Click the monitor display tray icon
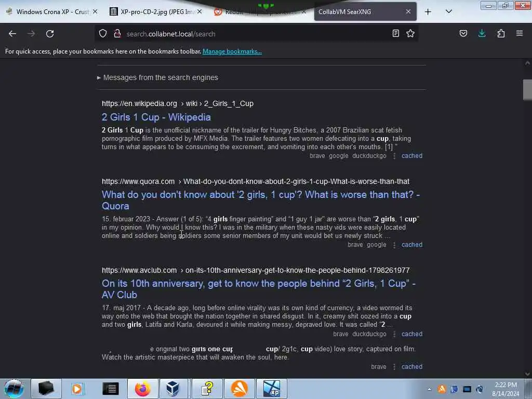 click(467, 389)
